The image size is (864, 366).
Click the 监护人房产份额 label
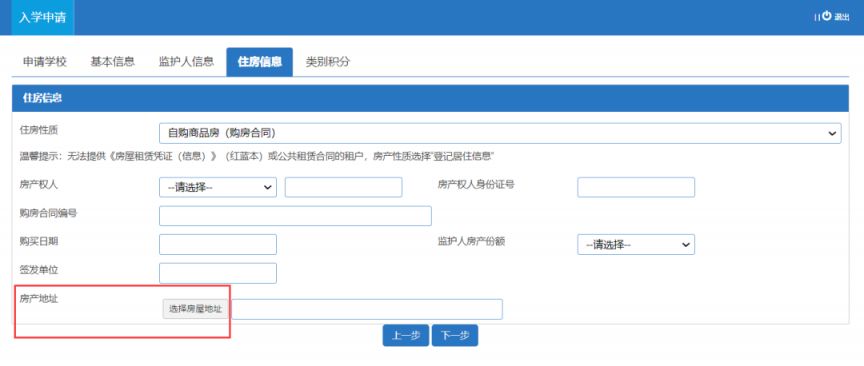[x=472, y=241]
